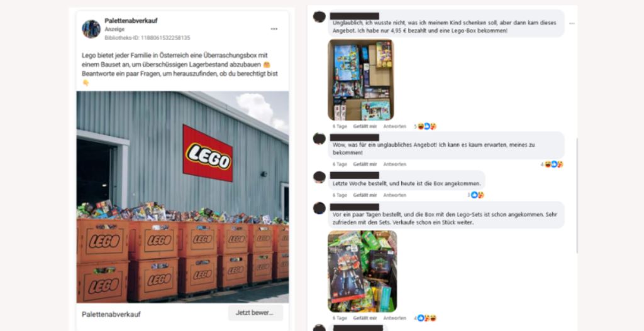This screenshot has height=331, width=644.
Task: Click 'Gefällt mir' under the 'Wow' comment
Action: [x=365, y=164]
